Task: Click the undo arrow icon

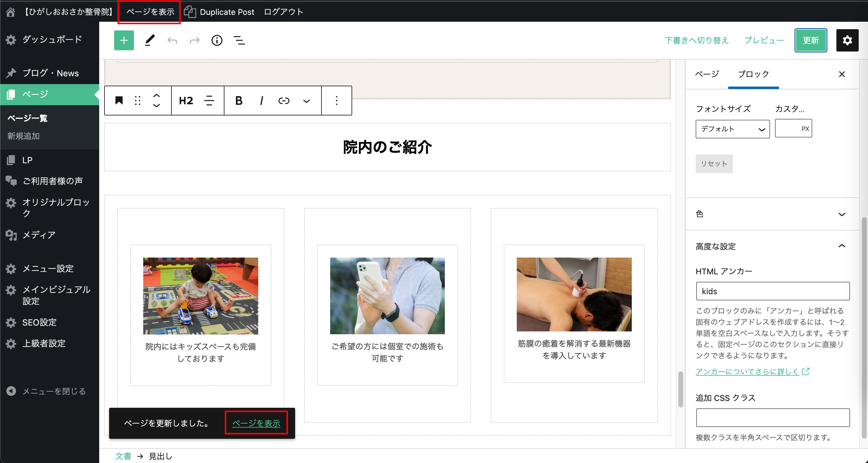Action: (x=172, y=40)
